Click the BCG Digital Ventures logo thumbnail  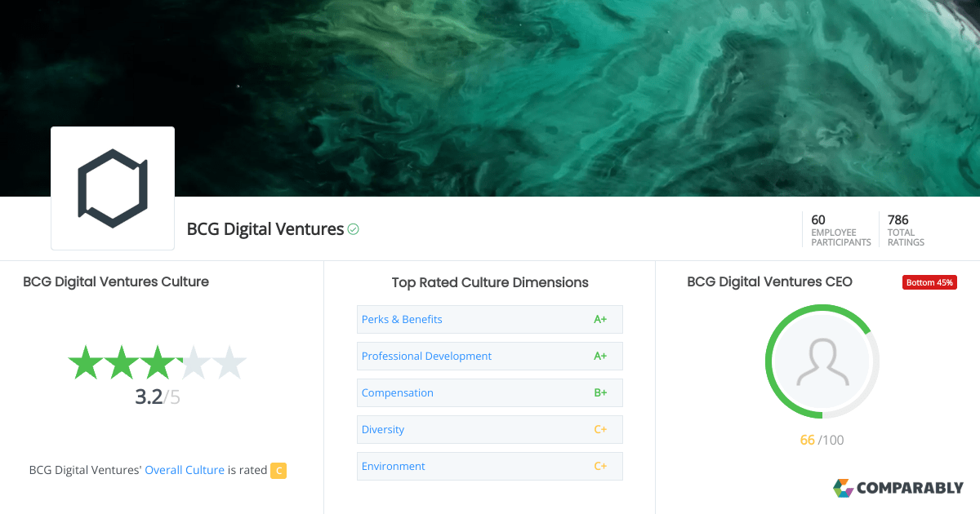tap(113, 188)
